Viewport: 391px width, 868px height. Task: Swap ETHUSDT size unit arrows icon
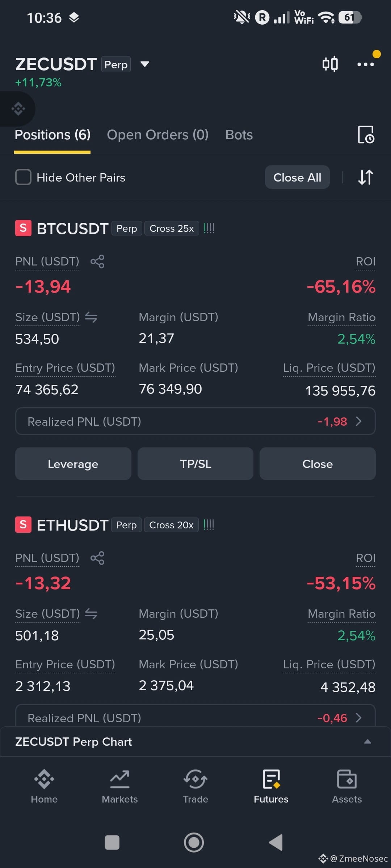[x=91, y=614]
